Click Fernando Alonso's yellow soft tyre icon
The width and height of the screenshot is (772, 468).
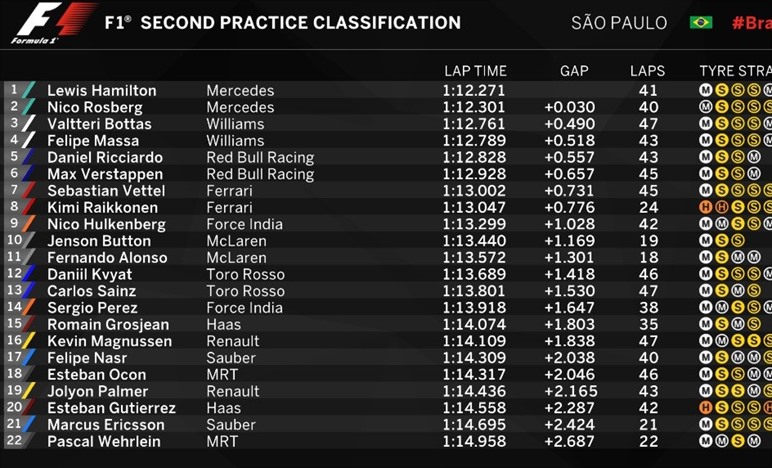pyautogui.click(x=722, y=257)
